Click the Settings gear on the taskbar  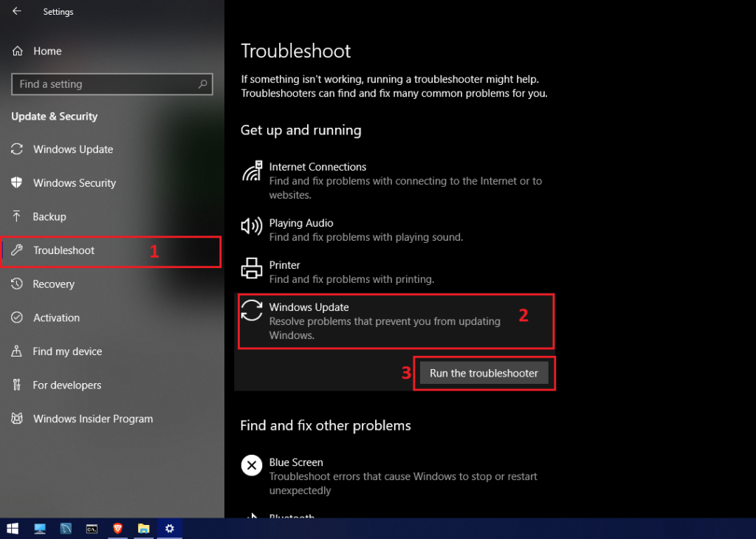click(170, 529)
